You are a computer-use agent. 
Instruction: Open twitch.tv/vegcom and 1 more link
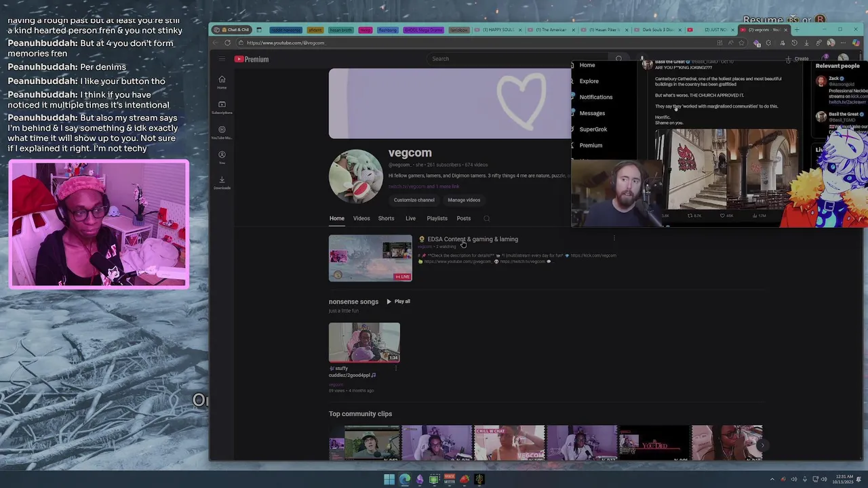[424, 186]
